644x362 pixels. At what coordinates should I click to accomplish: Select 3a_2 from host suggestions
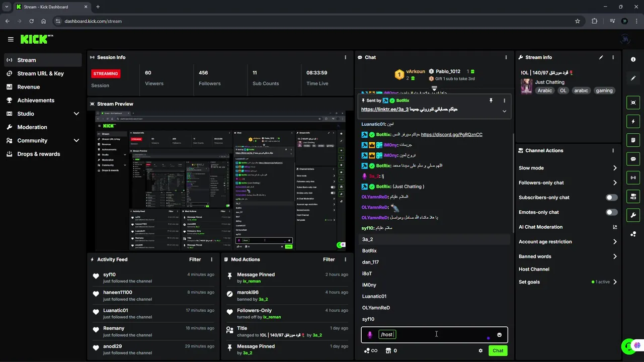point(434,239)
